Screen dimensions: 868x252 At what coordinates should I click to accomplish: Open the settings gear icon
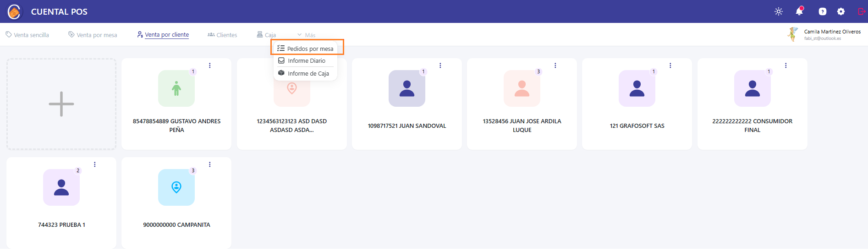point(841,11)
